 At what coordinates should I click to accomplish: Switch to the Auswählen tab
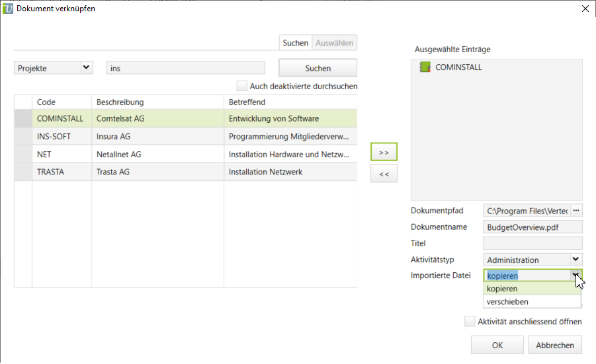335,43
